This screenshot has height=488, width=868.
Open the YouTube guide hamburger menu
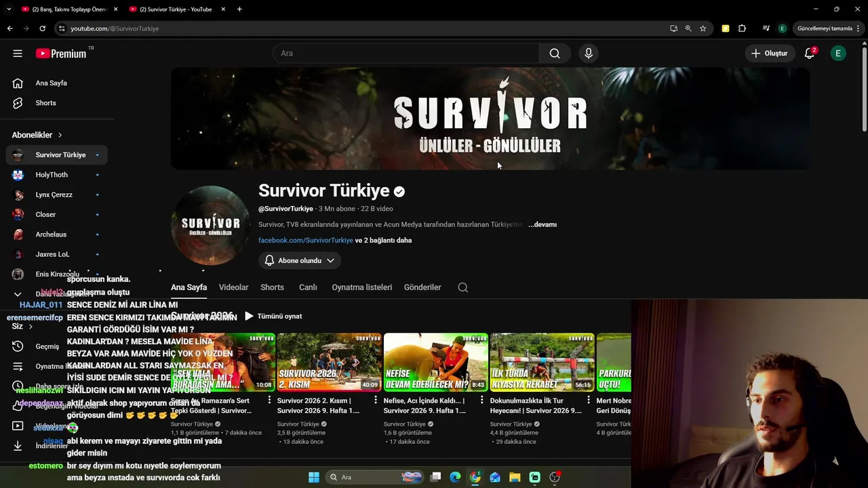[18, 54]
